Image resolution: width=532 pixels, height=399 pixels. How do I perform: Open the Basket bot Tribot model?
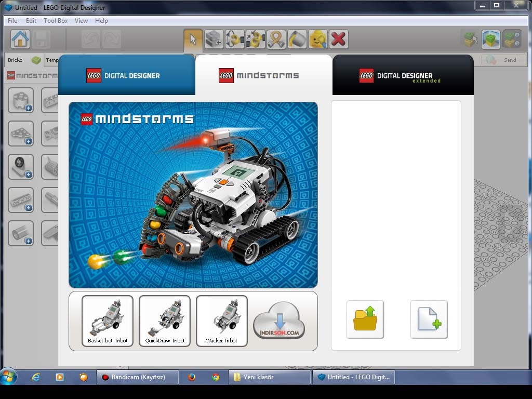[x=108, y=321]
